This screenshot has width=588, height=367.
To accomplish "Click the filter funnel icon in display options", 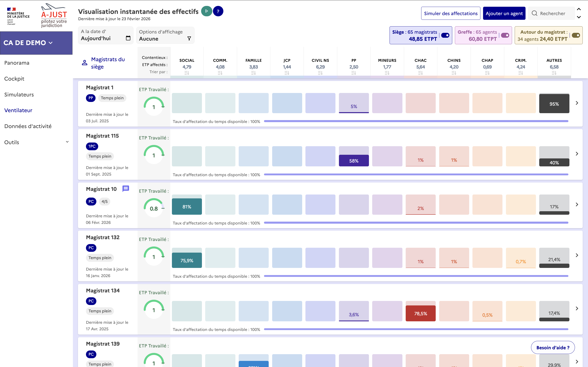I will click(x=189, y=38).
